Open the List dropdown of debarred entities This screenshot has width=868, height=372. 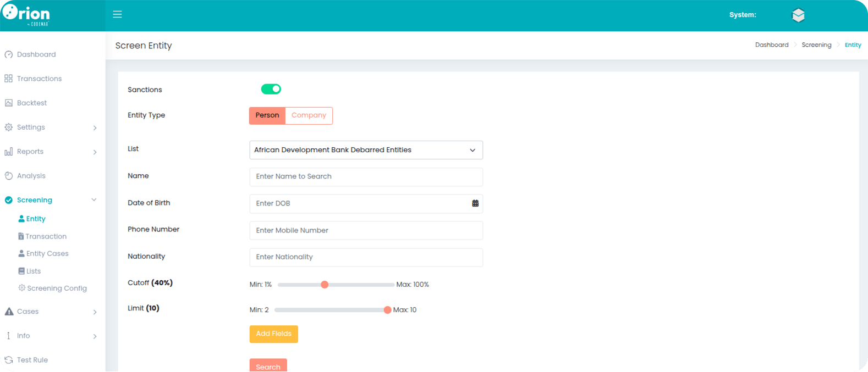pyautogui.click(x=366, y=150)
